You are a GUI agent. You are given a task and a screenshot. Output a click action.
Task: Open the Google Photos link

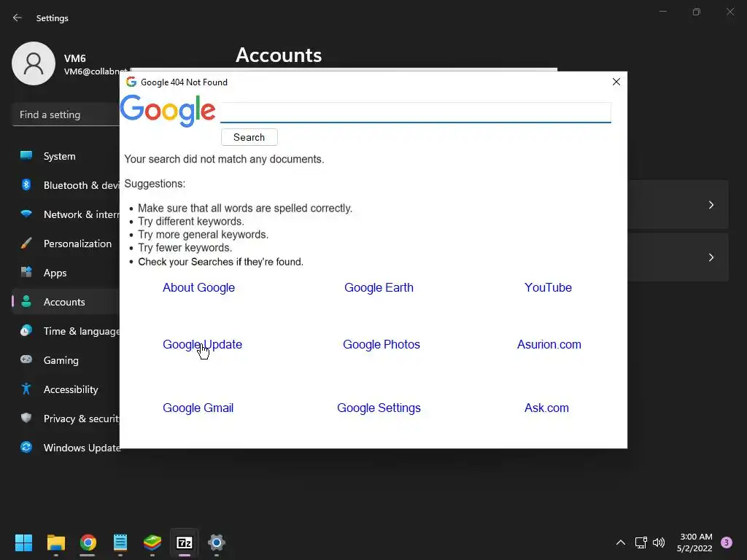tap(381, 344)
